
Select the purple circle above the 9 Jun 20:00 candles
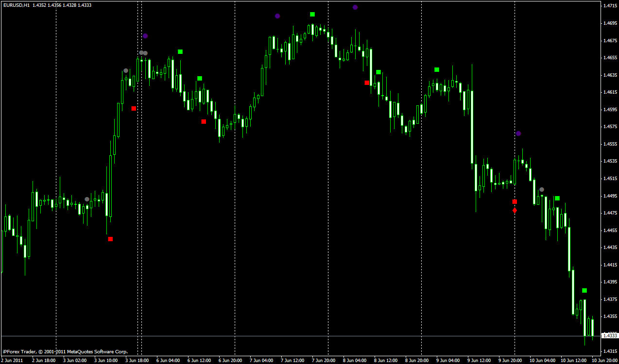tap(518, 133)
